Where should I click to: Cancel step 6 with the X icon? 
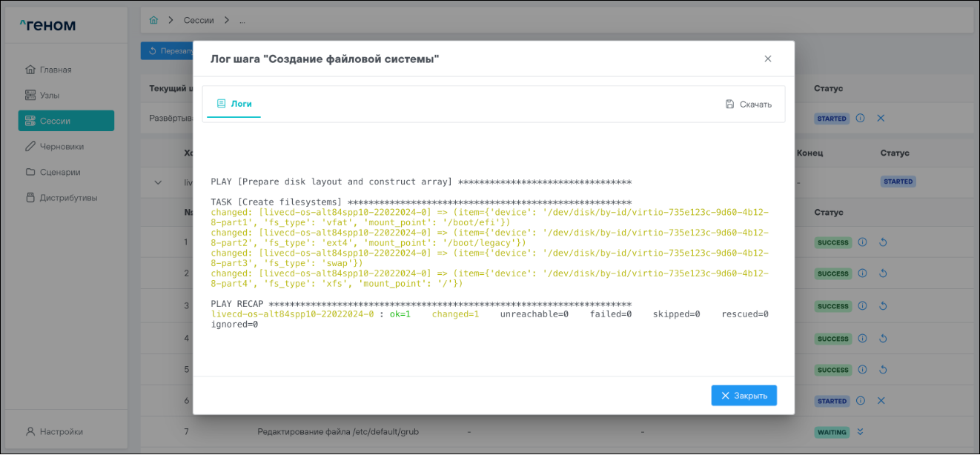tap(881, 401)
